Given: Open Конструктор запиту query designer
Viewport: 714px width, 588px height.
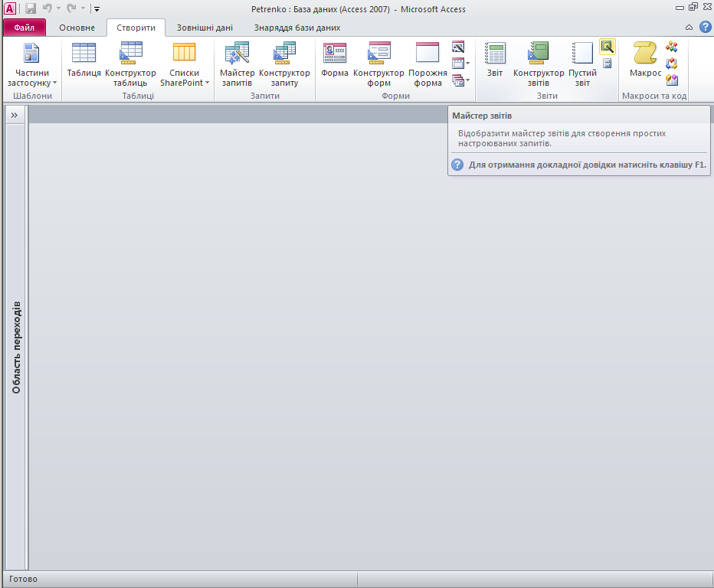Looking at the screenshot, I should pyautogui.click(x=284, y=64).
